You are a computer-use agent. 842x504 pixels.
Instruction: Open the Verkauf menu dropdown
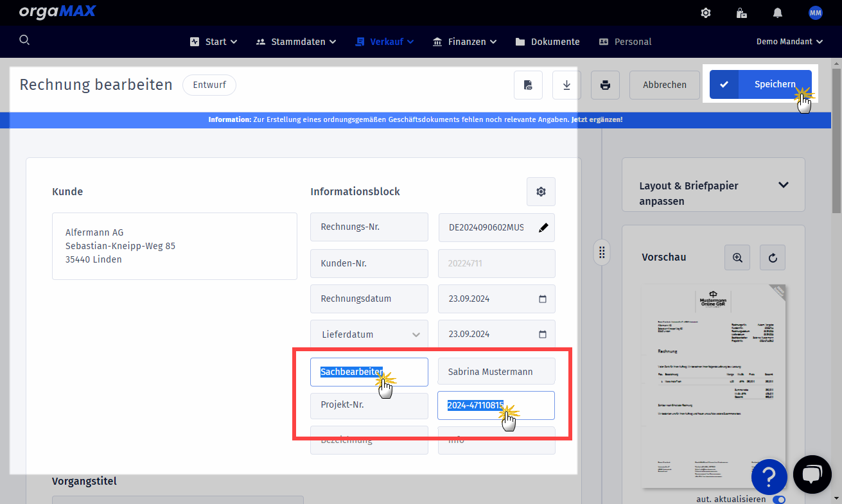[x=384, y=42]
